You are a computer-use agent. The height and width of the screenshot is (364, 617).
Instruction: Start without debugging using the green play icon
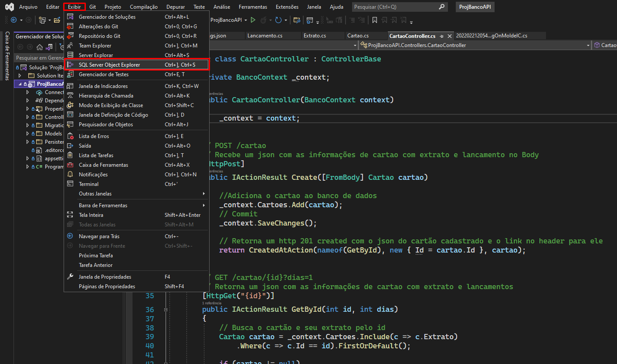pyautogui.click(x=252, y=20)
